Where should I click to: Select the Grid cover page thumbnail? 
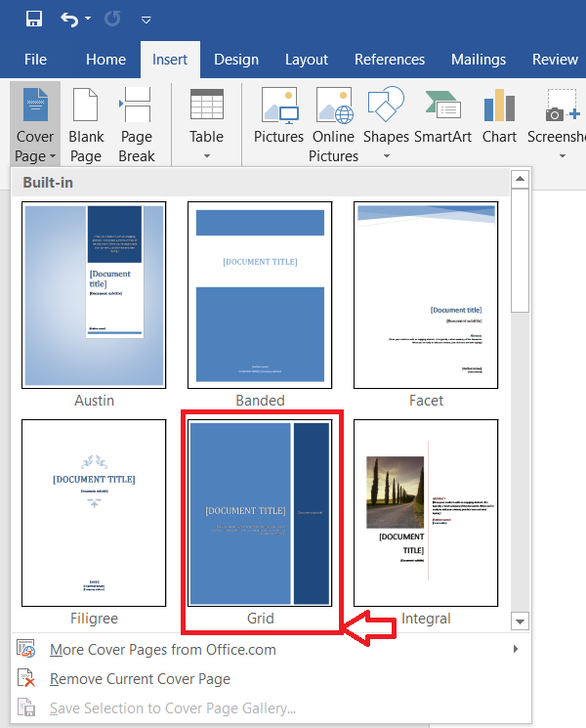pyautogui.click(x=260, y=513)
